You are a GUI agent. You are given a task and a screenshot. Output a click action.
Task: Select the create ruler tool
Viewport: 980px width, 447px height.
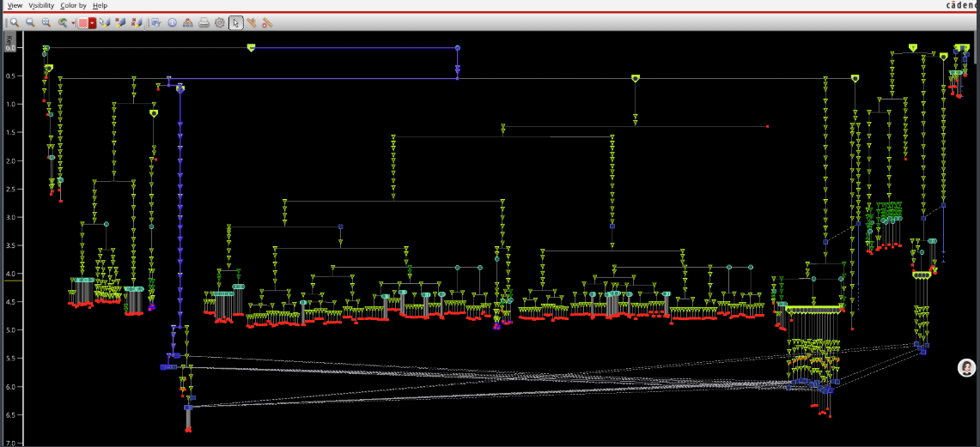[x=252, y=22]
